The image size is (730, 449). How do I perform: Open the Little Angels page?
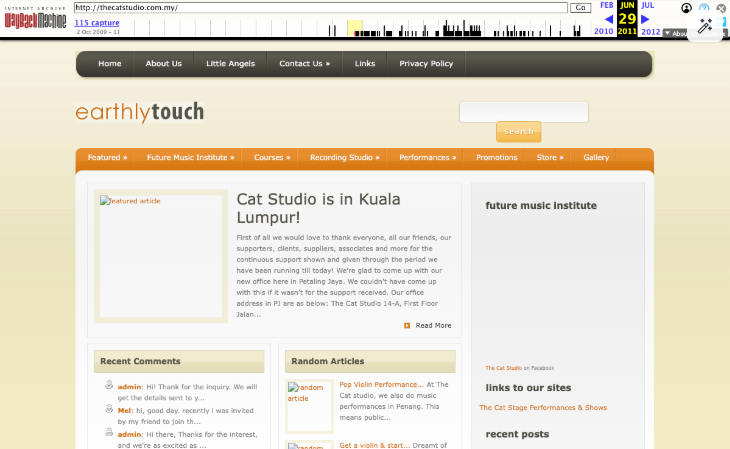(x=230, y=64)
